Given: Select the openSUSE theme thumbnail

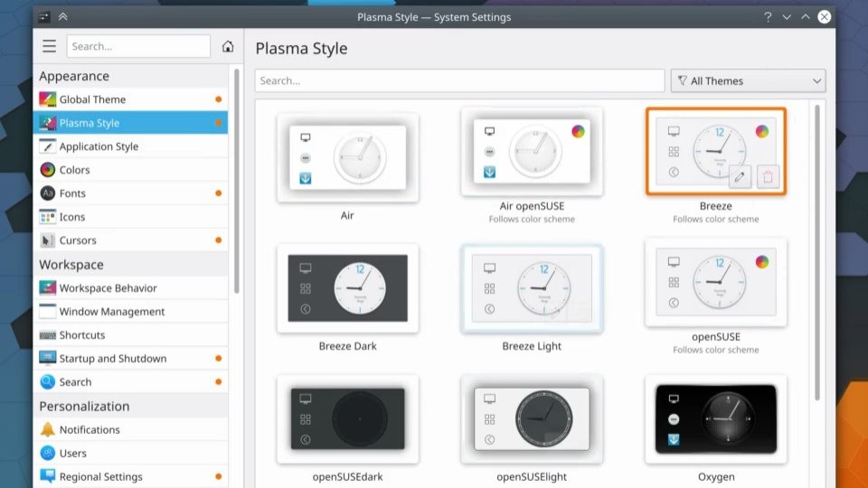Looking at the screenshot, I should (716, 282).
